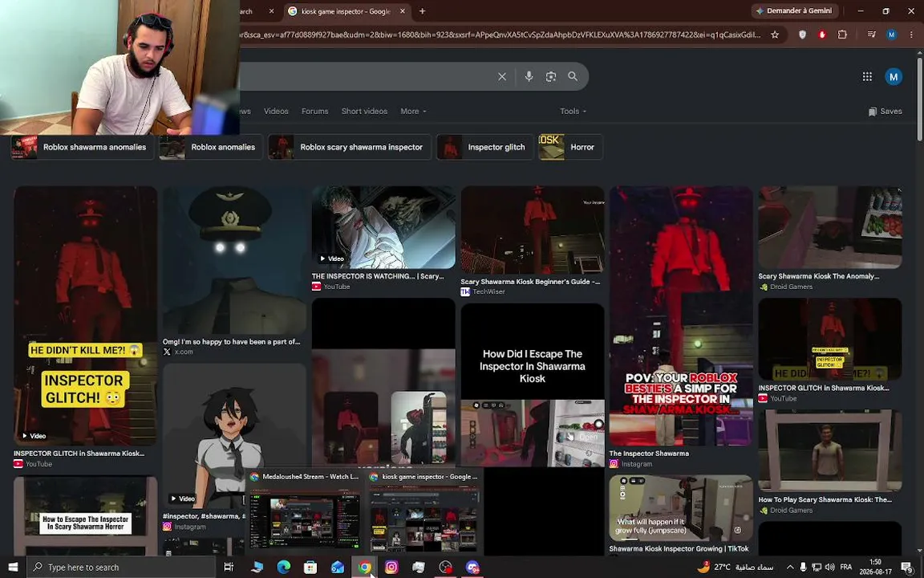This screenshot has height=578, width=924.
Task: Open Chrome profile M in toolbar
Action: [892, 35]
